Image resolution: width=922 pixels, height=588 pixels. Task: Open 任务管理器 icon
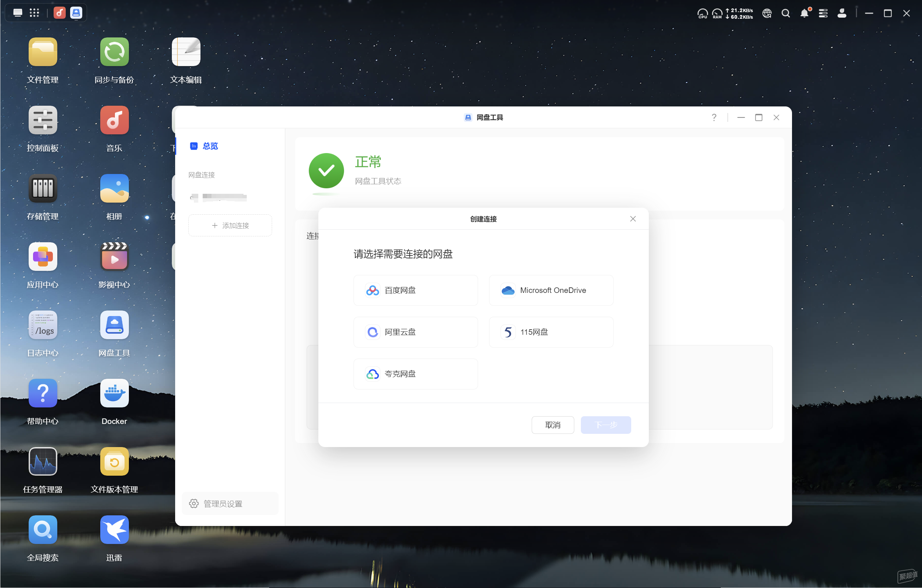43,461
